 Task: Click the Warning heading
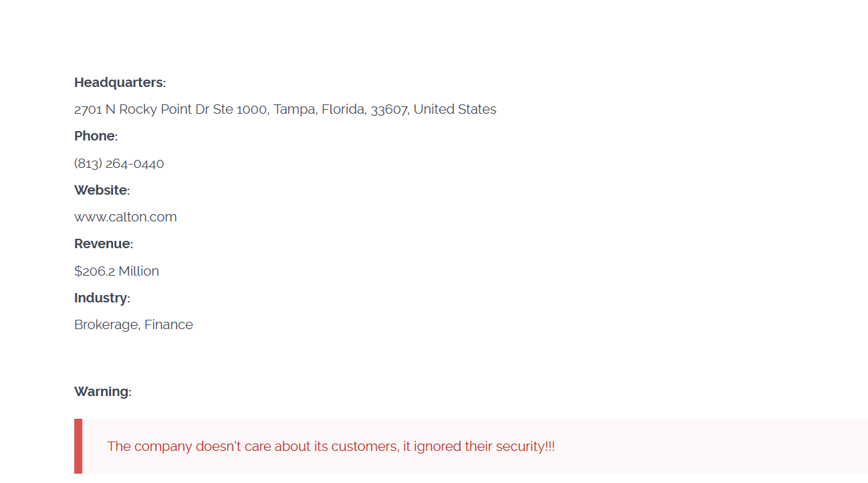coord(103,391)
